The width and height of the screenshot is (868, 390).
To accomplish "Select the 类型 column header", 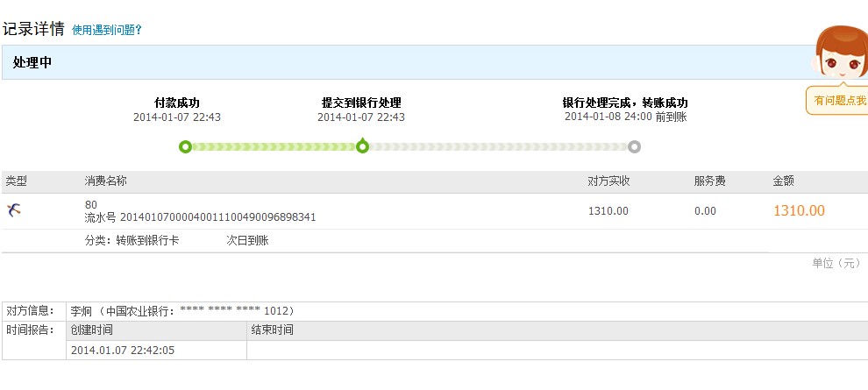I will 17,181.
